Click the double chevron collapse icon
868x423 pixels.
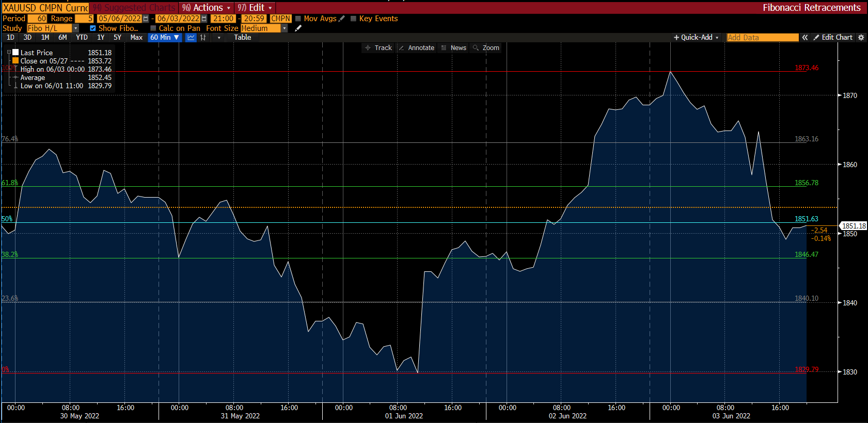[x=804, y=38]
